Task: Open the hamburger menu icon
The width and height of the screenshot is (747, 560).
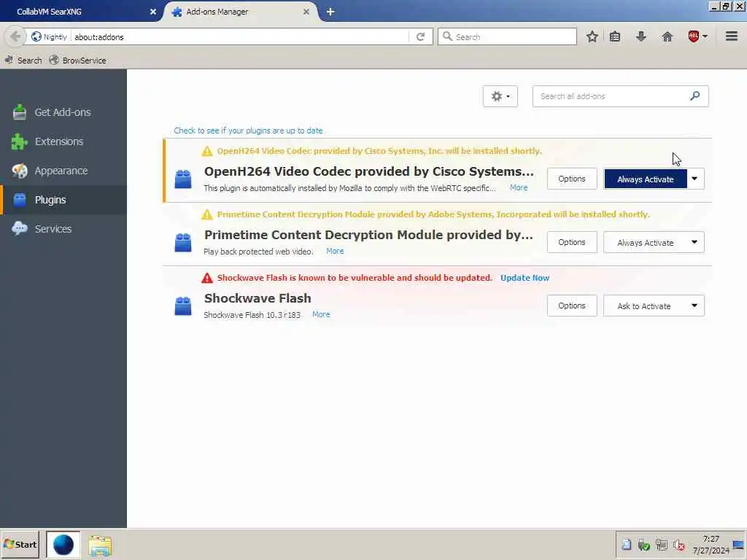Action: [x=731, y=36]
